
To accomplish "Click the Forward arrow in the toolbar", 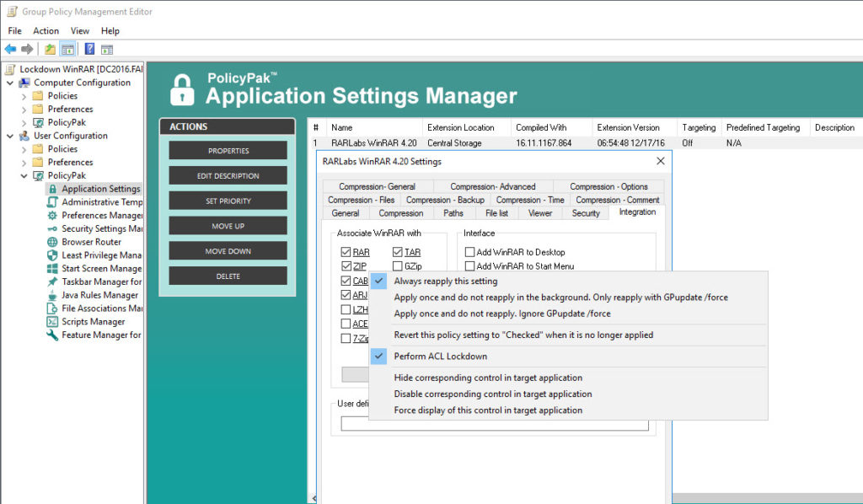I will coord(27,49).
